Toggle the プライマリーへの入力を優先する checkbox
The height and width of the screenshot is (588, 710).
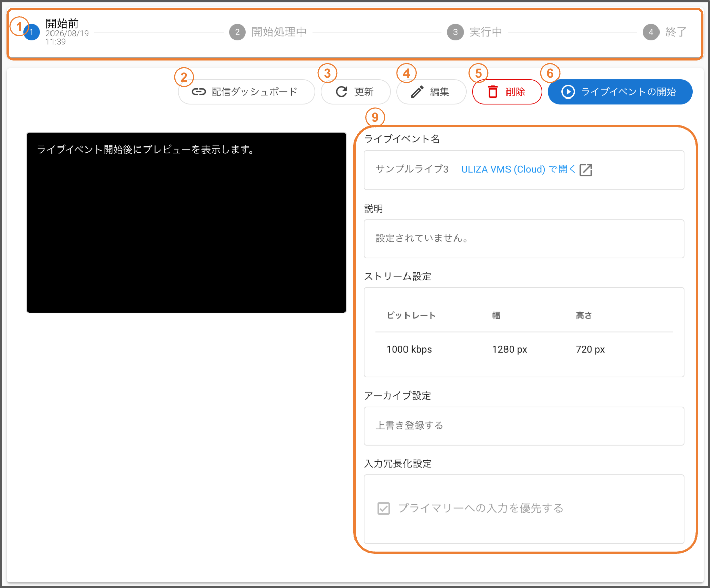(x=384, y=508)
